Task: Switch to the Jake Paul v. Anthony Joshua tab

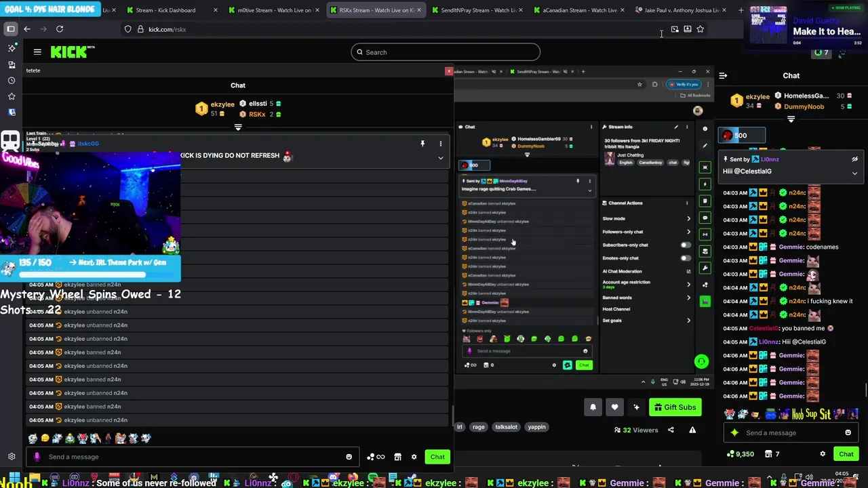Action: click(x=682, y=10)
